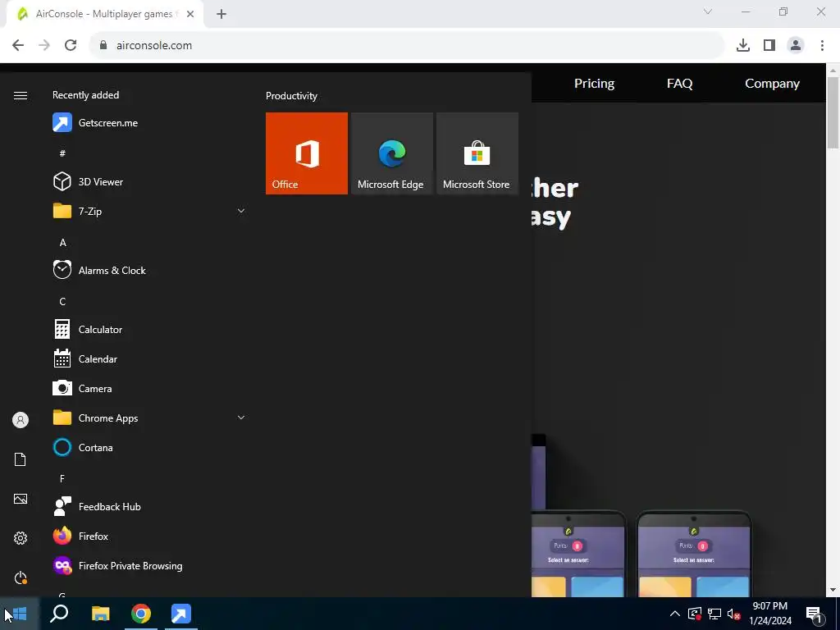
Task: Open the clock showing 9:07 PM
Action: click(769, 614)
